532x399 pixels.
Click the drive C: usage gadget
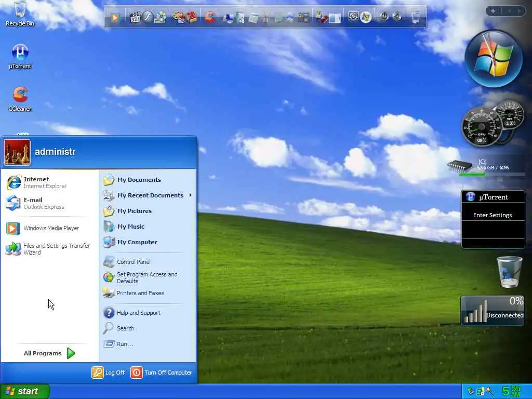pos(486,167)
